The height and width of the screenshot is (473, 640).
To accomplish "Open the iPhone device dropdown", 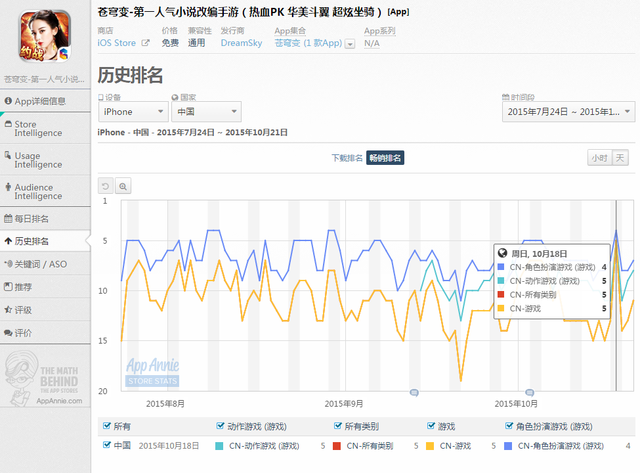I will pyautogui.click(x=133, y=112).
